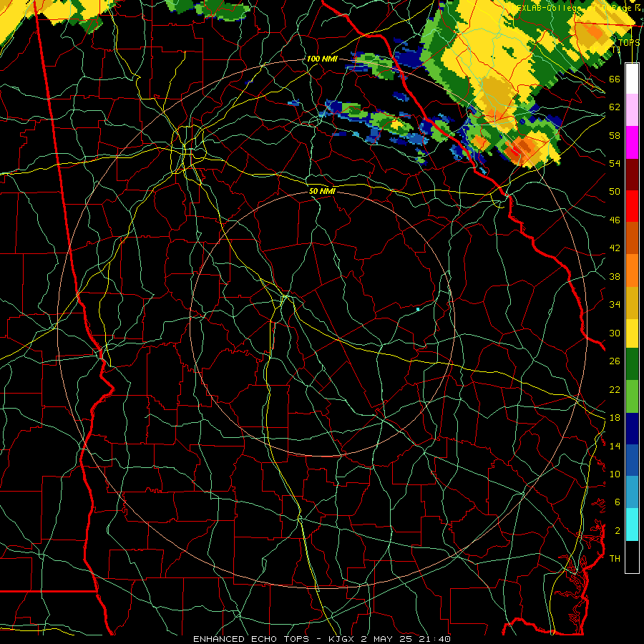Click the "58" scale label
The image size is (644, 644).
pos(615,135)
